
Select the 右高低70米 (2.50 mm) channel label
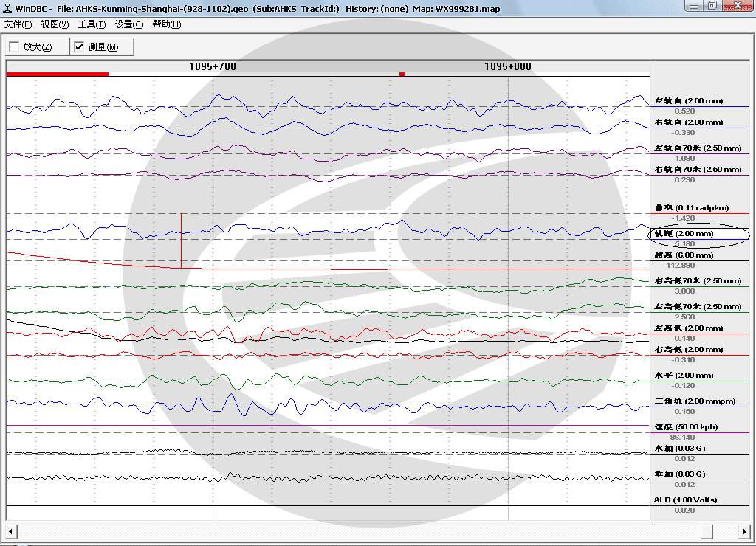click(x=698, y=280)
